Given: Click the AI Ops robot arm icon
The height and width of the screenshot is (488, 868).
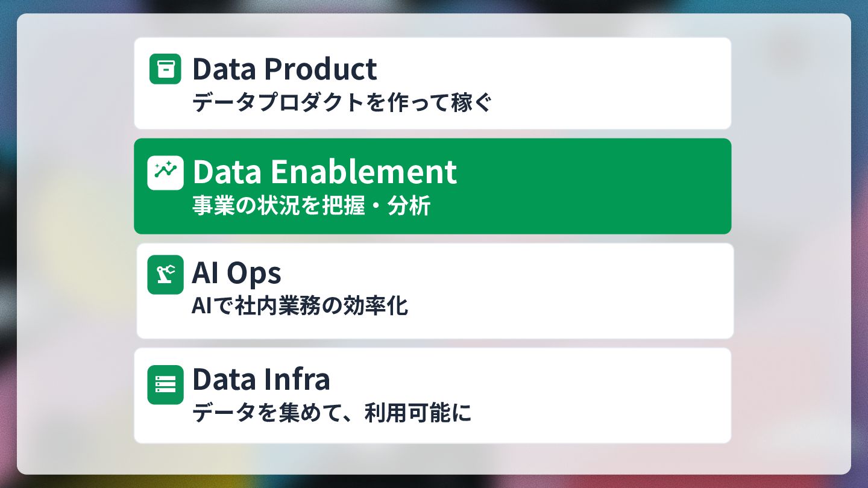Looking at the screenshot, I should click(x=165, y=275).
